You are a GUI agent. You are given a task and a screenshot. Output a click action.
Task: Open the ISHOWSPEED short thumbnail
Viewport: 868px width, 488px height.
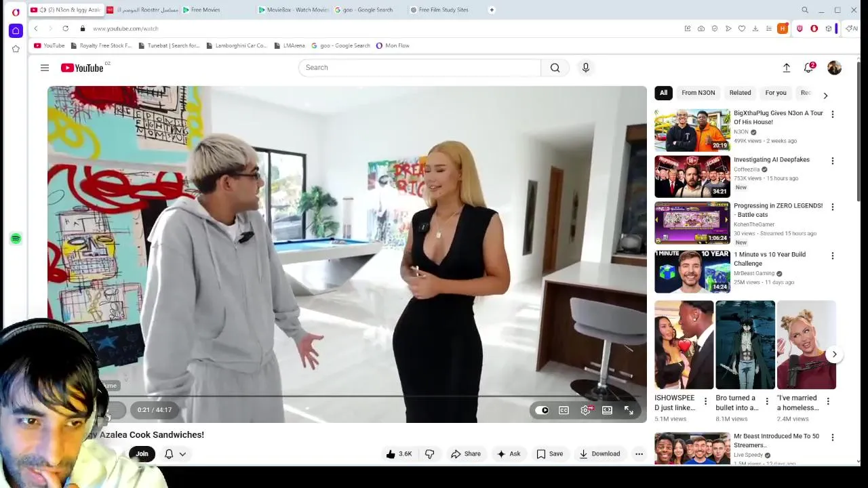pos(684,345)
